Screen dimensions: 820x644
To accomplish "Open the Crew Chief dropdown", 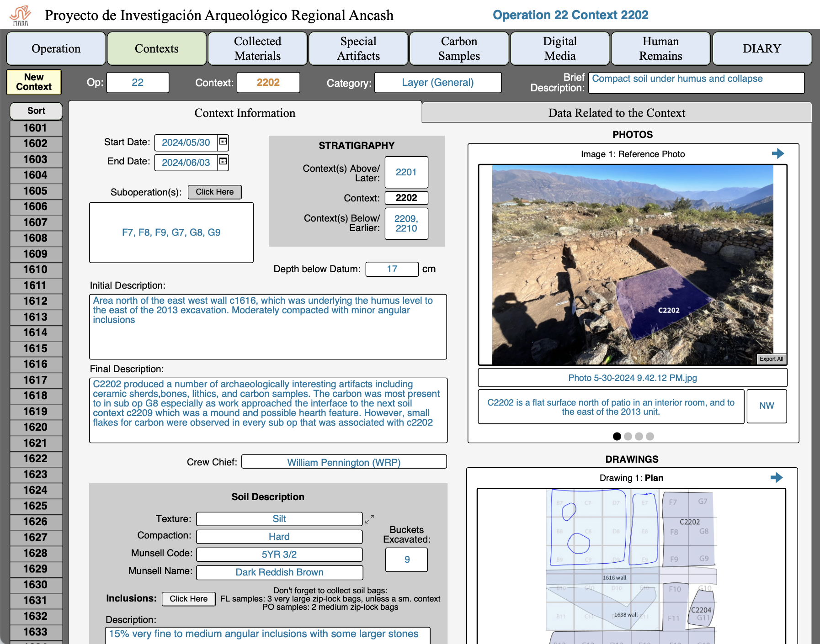I will pyautogui.click(x=344, y=462).
